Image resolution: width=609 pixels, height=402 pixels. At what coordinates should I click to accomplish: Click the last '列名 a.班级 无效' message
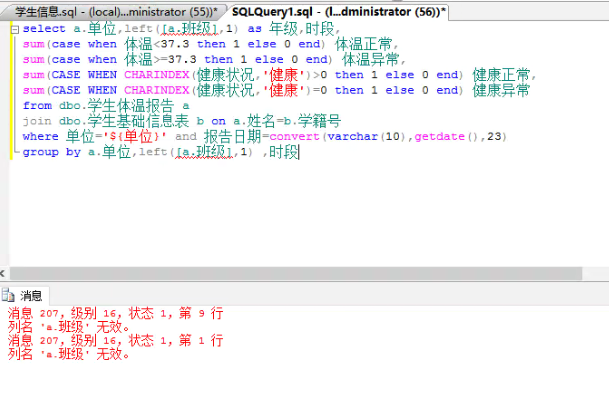pos(69,354)
